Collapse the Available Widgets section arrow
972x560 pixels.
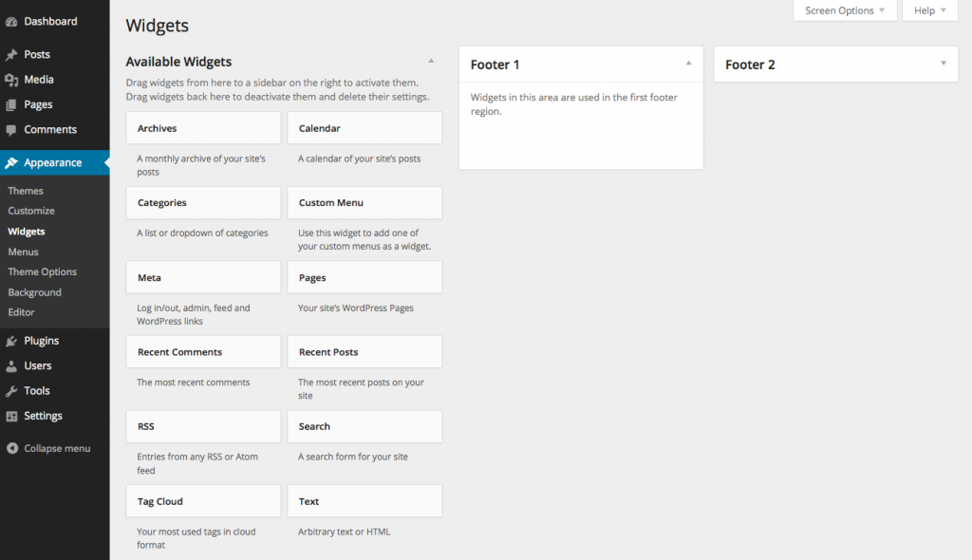(x=431, y=61)
